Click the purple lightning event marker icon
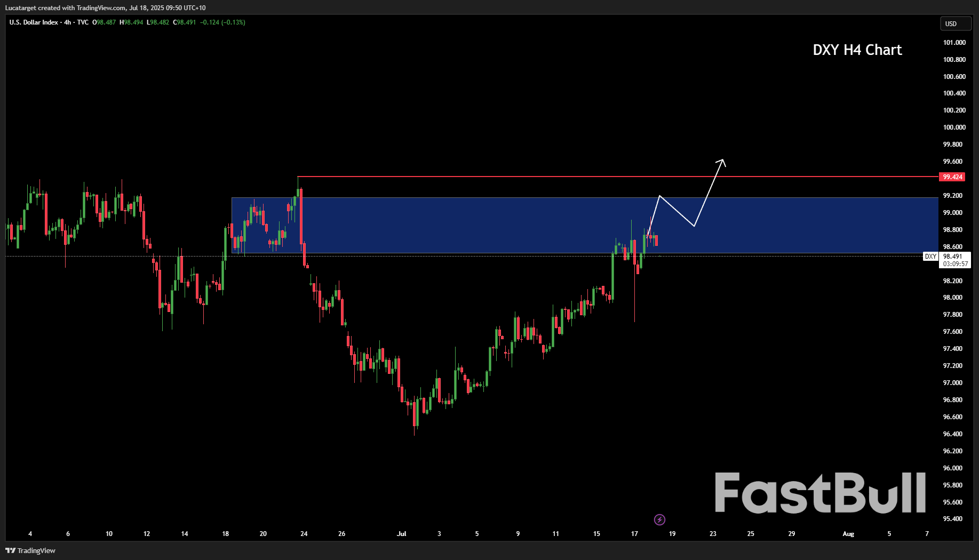Viewport: 979px width, 560px height. point(660,519)
